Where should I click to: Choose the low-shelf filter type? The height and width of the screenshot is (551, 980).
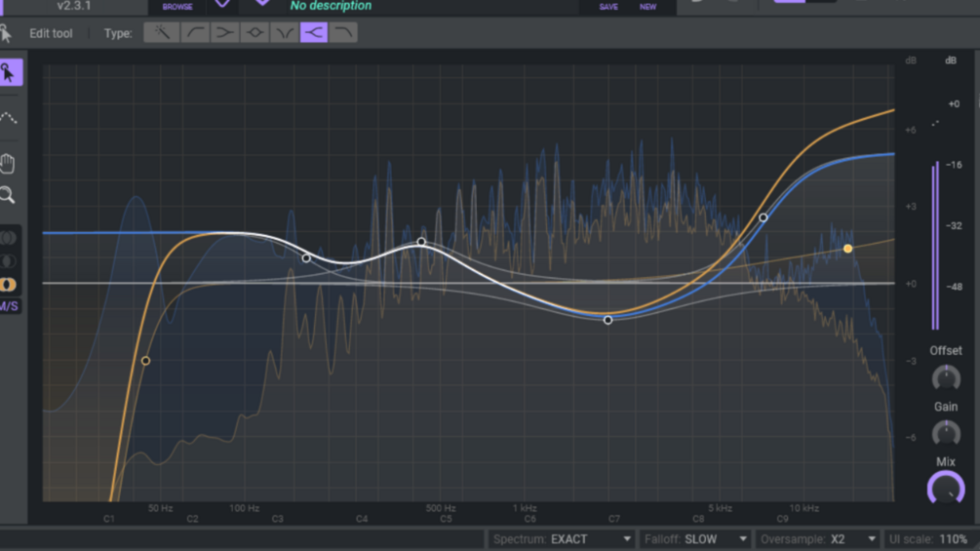[225, 32]
